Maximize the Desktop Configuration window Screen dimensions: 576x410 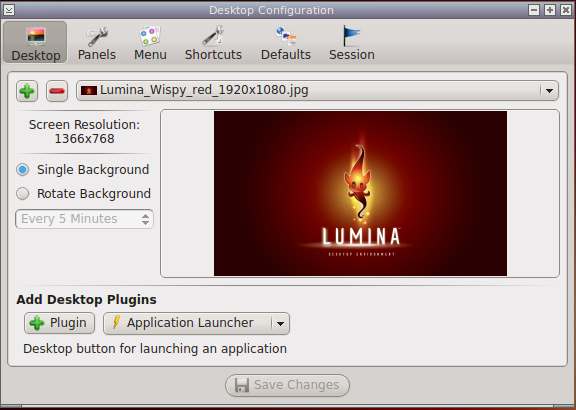(550, 10)
